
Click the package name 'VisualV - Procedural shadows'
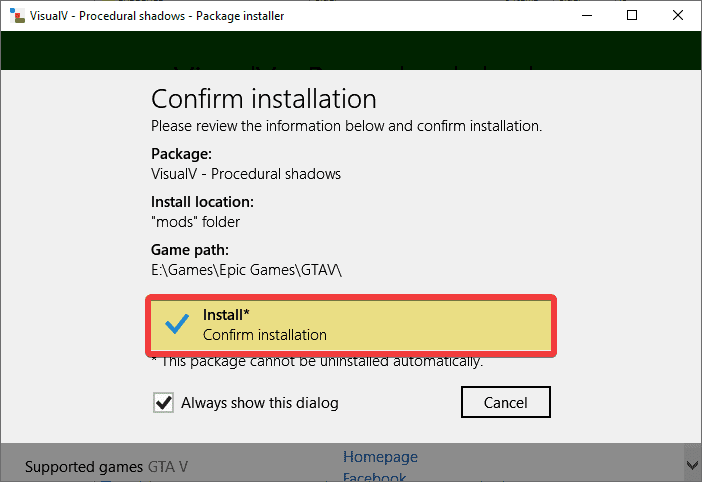point(245,174)
